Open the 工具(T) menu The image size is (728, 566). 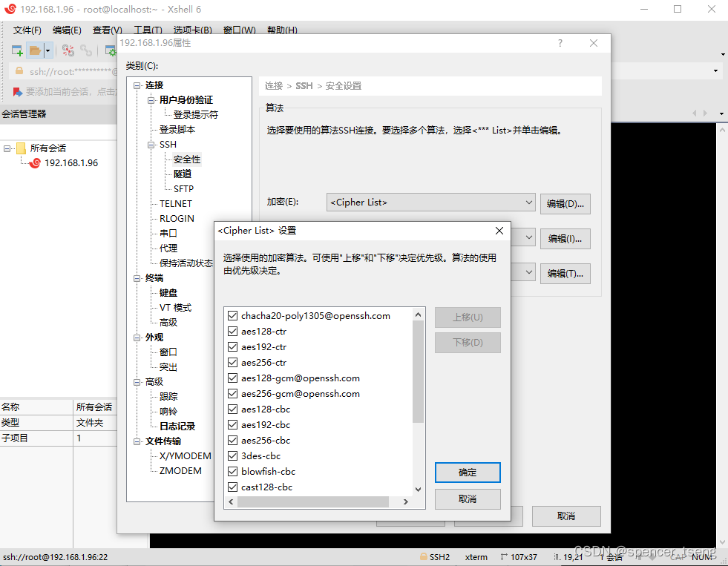[x=147, y=30]
